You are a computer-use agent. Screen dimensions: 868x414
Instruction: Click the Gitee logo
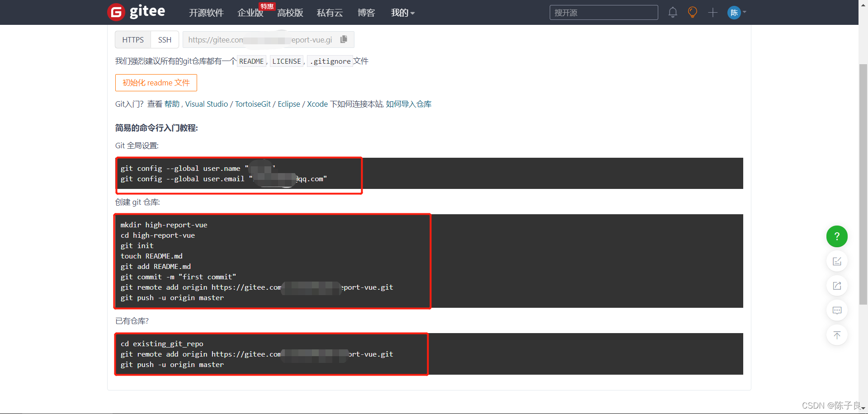click(137, 12)
